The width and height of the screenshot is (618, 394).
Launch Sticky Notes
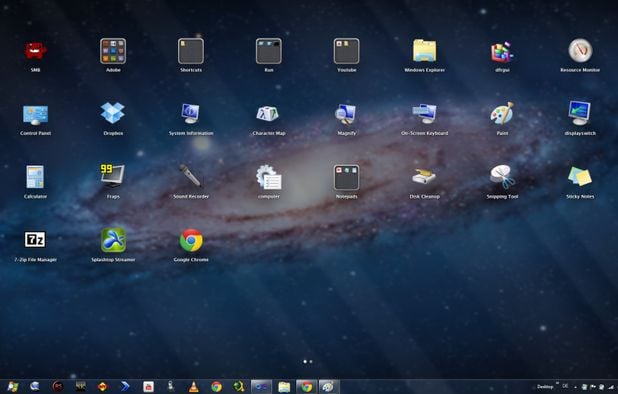pyautogui.click(x=580, y=176)
